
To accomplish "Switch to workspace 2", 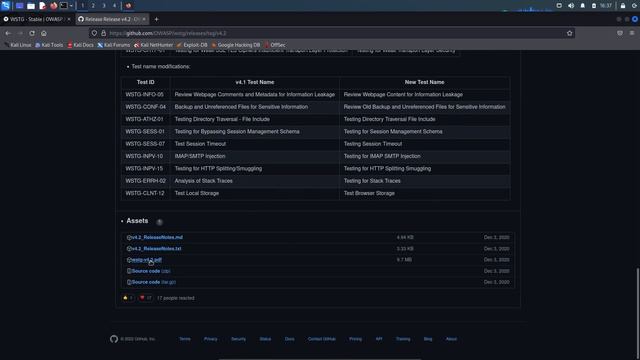I will click(x=93, y=5).
